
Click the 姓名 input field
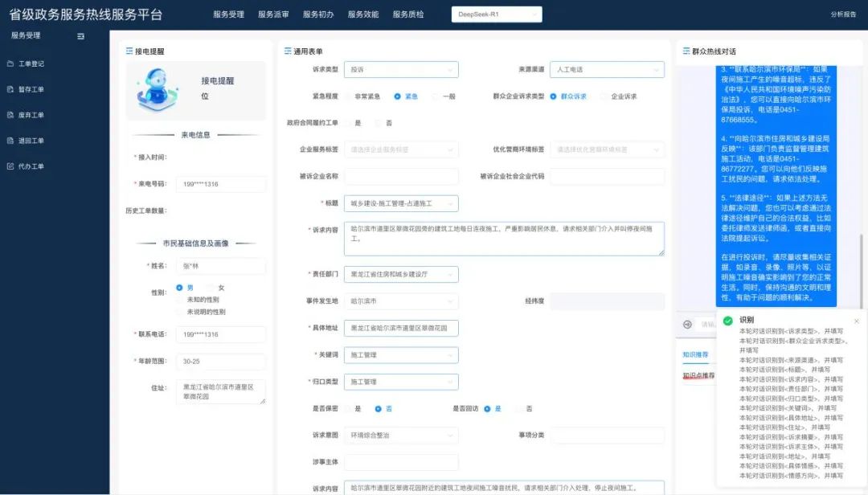point(220,266)
